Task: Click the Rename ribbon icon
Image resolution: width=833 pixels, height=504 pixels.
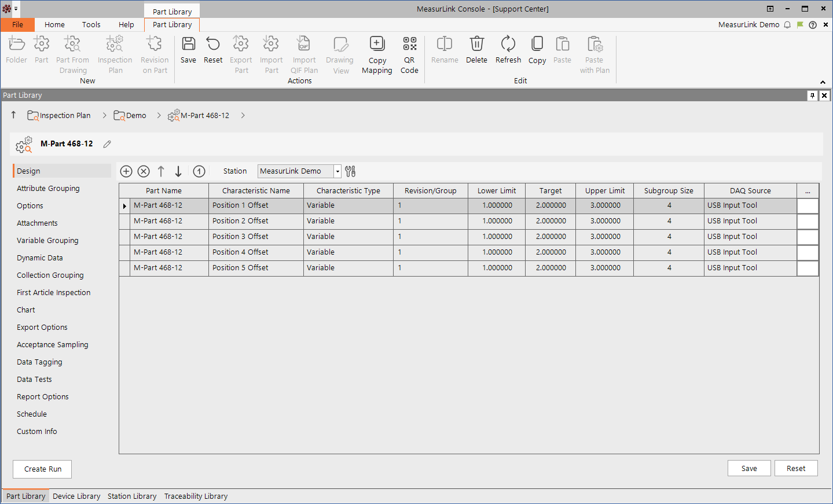Action: point(445,44)
